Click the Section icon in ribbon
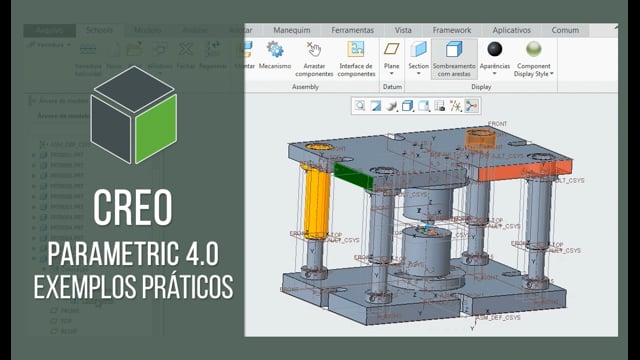 click(418, 49)
